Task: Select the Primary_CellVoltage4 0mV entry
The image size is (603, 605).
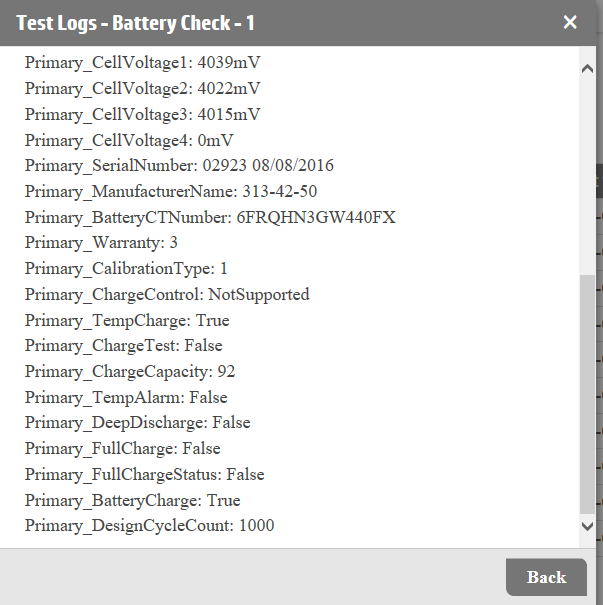Action: coord(129,140)
